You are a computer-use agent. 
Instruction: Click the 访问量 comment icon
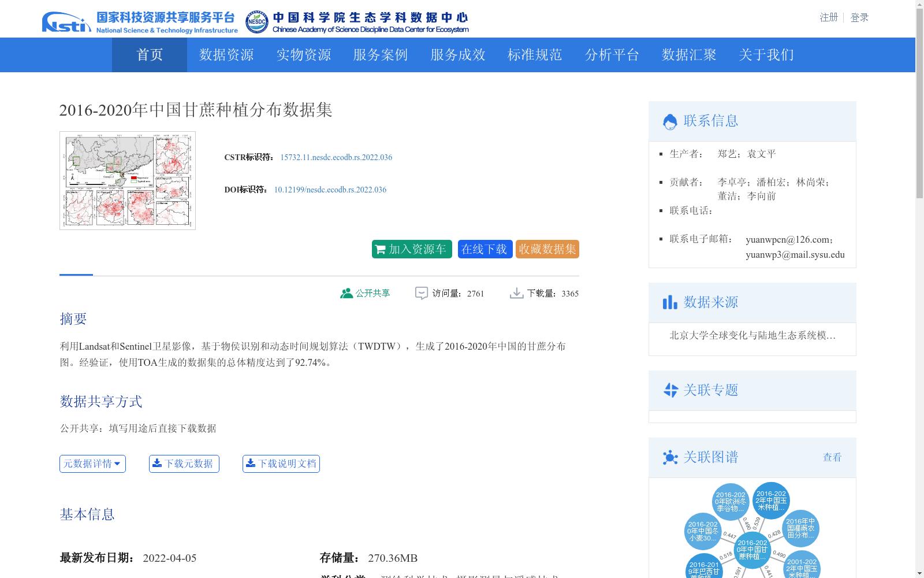[422, 293]
